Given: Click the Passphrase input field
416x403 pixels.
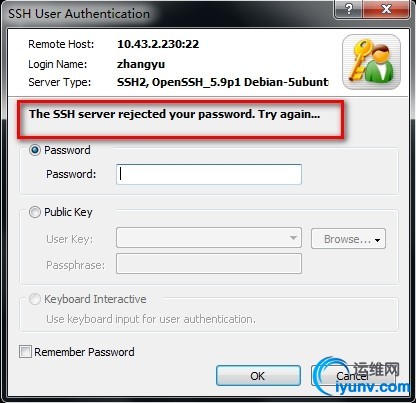Looking at the screenshot, I should click(209, 264).
